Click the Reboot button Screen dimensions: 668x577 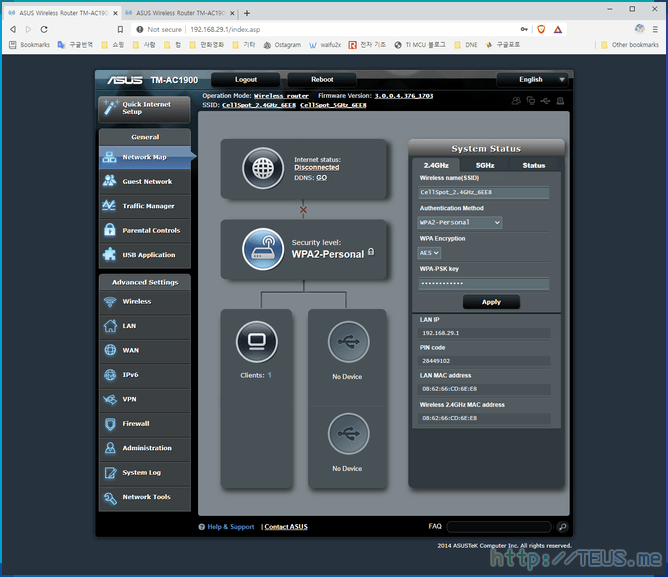pyautogui.click(x=322, y=80)
